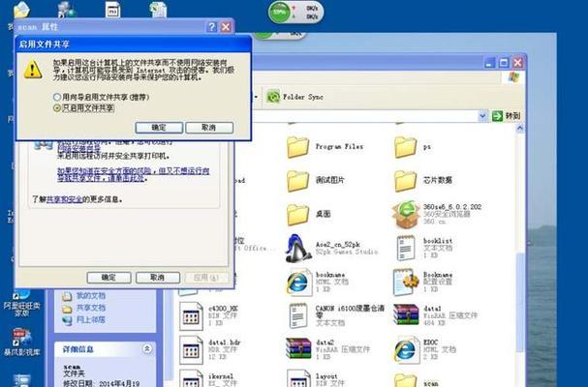The width and height of the screenshot is (588, 387).
Task: Select the 360se6 browser installer icon
Action: click(405, 214)
